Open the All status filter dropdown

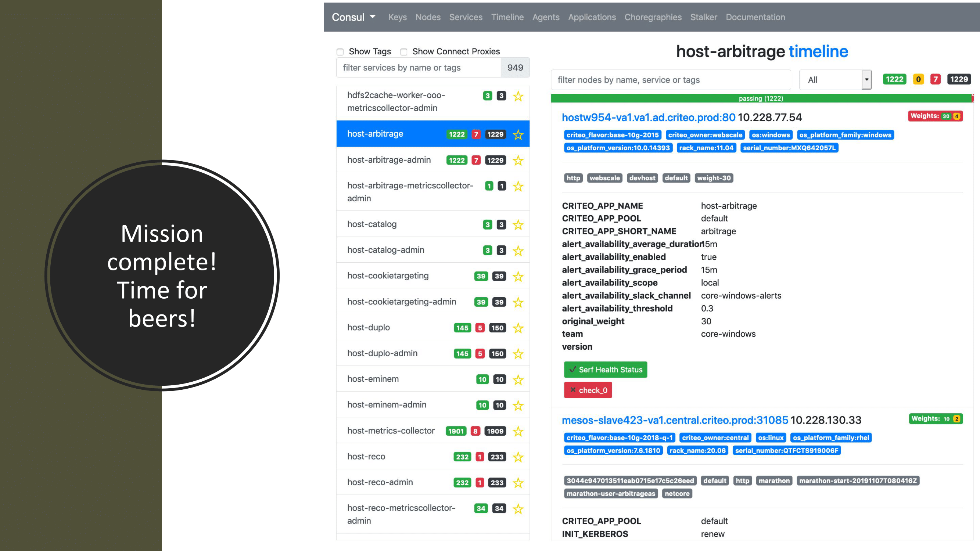(835, 80)
